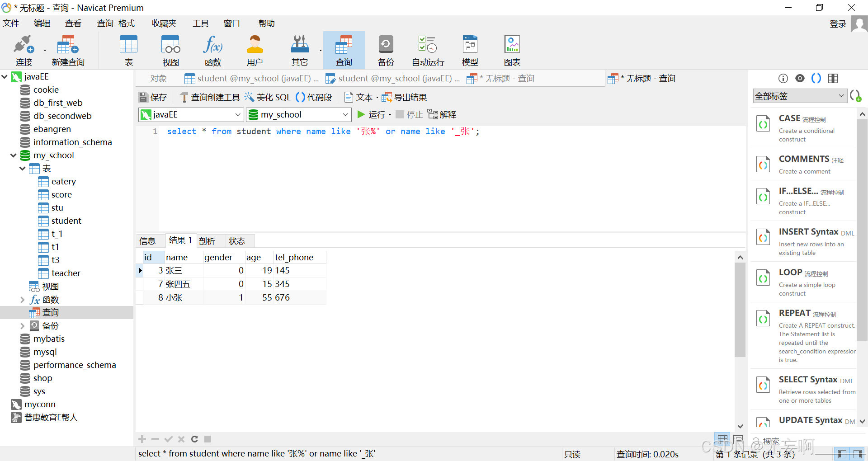The image size is (868, 461).
Task: Open the 函数 functions toolbar icon
Action: [x=212, y=50]
